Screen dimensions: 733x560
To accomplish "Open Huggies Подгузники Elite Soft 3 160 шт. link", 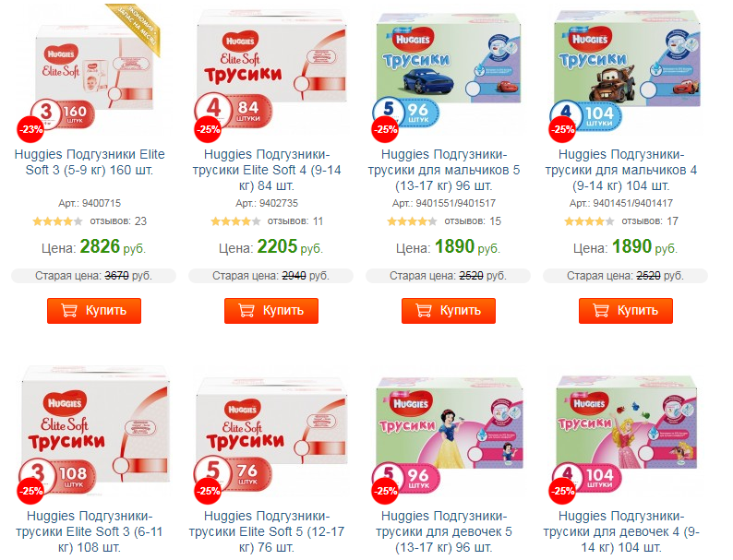I will 90,162.
